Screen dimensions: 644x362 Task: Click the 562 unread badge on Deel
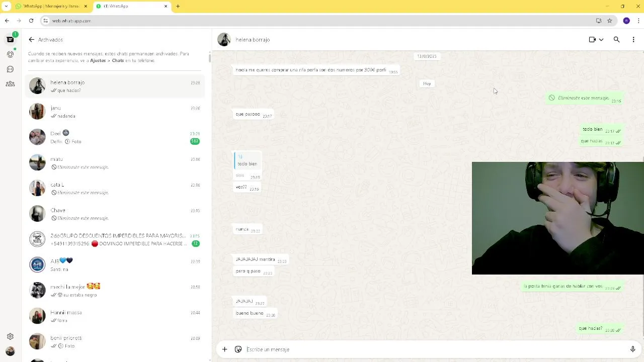coord(195,141)
